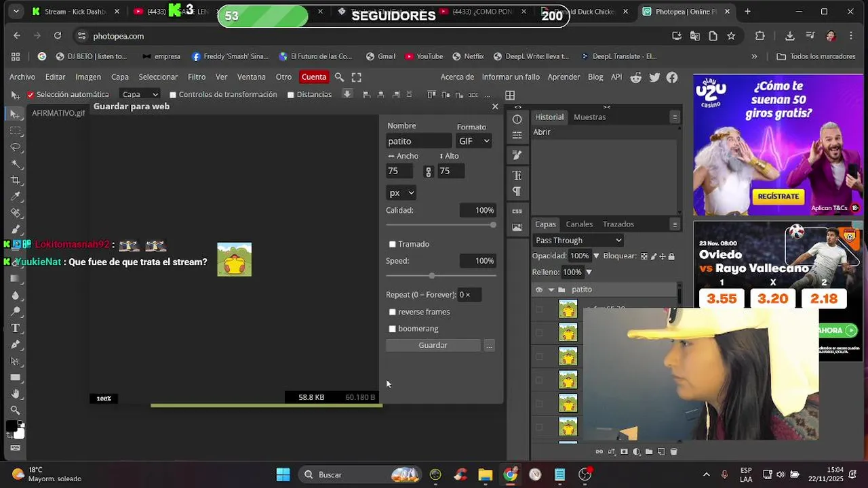Close the Guardar para web dialog
This screenshot has height=488, width=868.
(495, 107)
